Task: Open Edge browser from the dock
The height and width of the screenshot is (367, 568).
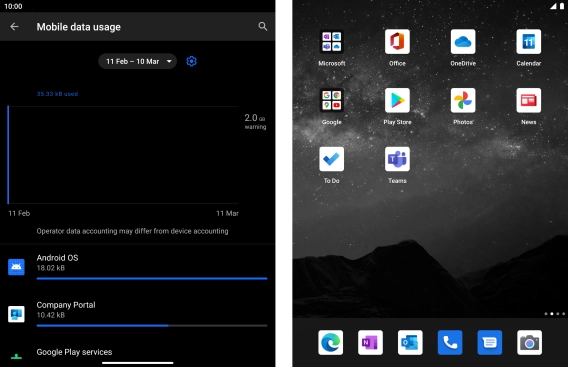Action: click(x=330, y=342)
